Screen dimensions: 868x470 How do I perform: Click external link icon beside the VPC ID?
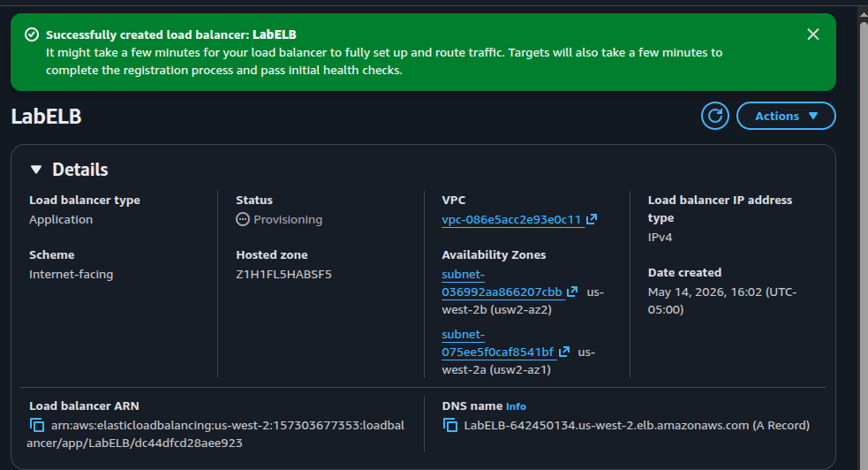(x=592, y=219)
